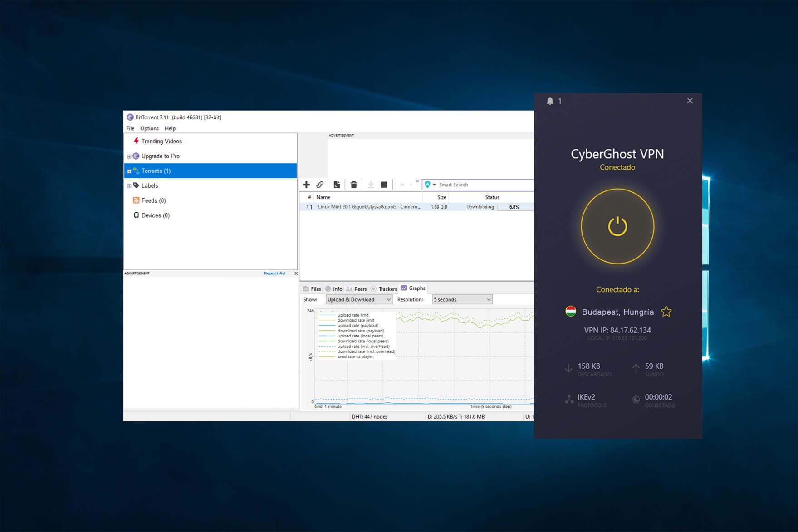Click the Remove torrent trash icon
This screenshot has height=532, width=798.
(354, 185)
